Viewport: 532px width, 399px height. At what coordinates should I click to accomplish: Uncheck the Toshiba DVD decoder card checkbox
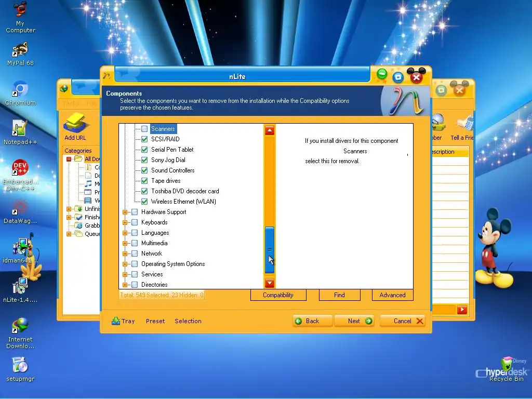click(144, 191)
